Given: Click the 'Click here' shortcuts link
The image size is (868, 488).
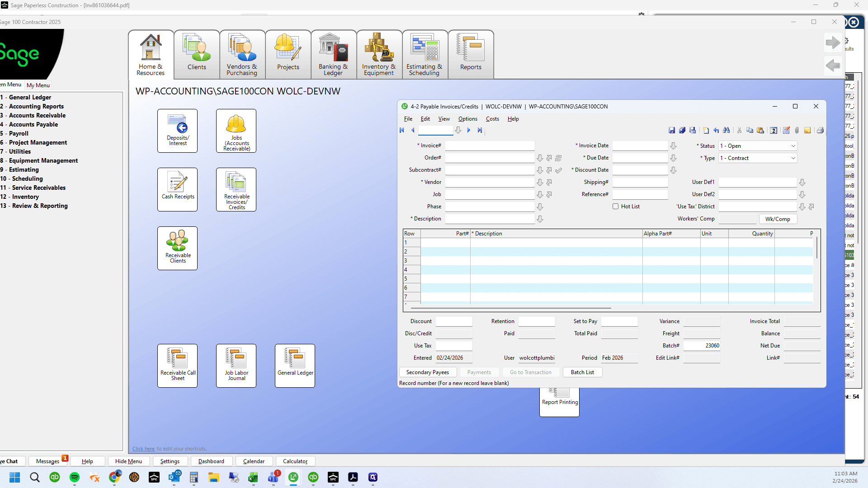Looking at the screenshot, I should tap(143, 449).
